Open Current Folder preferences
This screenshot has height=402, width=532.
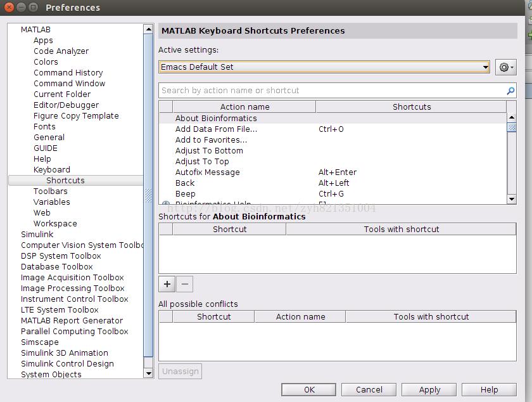coord(62,94)
